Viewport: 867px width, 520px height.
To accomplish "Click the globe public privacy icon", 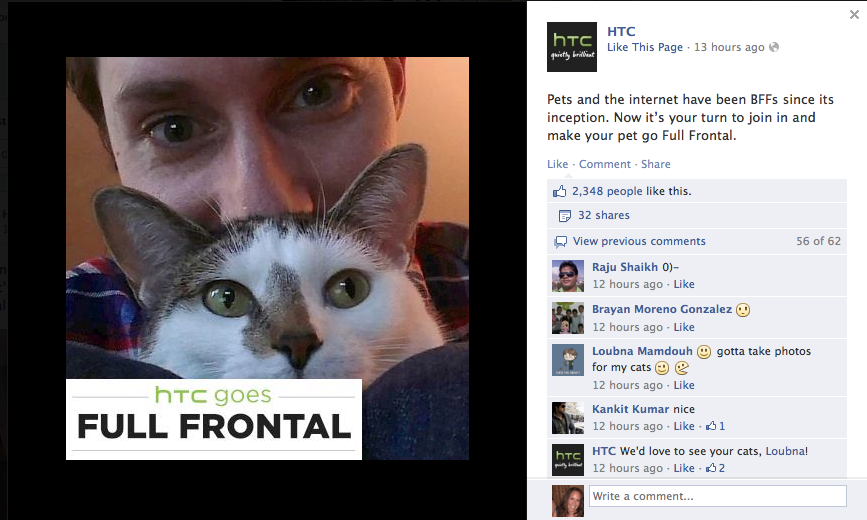I will (x=774, y=47).
